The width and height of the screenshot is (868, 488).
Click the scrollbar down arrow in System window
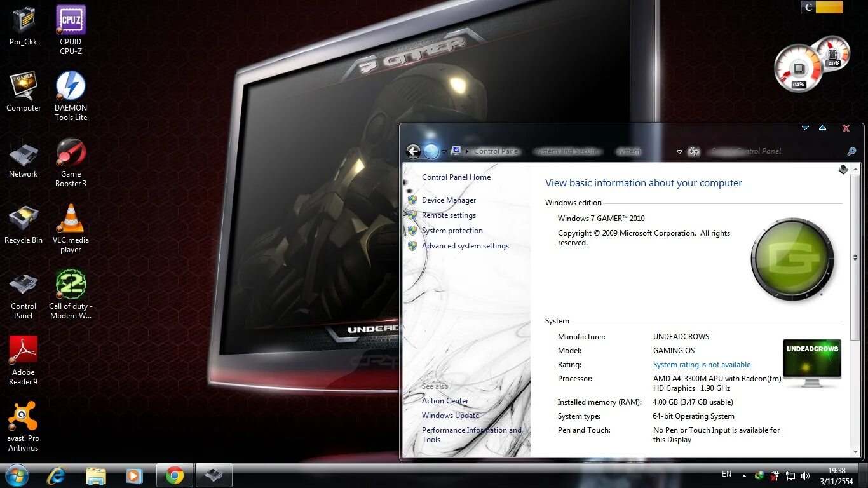click(855, 452)
